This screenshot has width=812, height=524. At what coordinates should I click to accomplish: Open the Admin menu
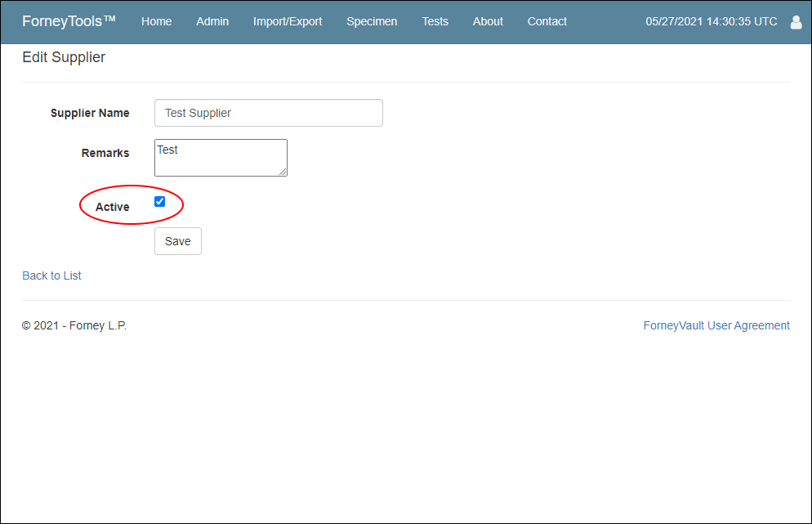pos(212,22)
